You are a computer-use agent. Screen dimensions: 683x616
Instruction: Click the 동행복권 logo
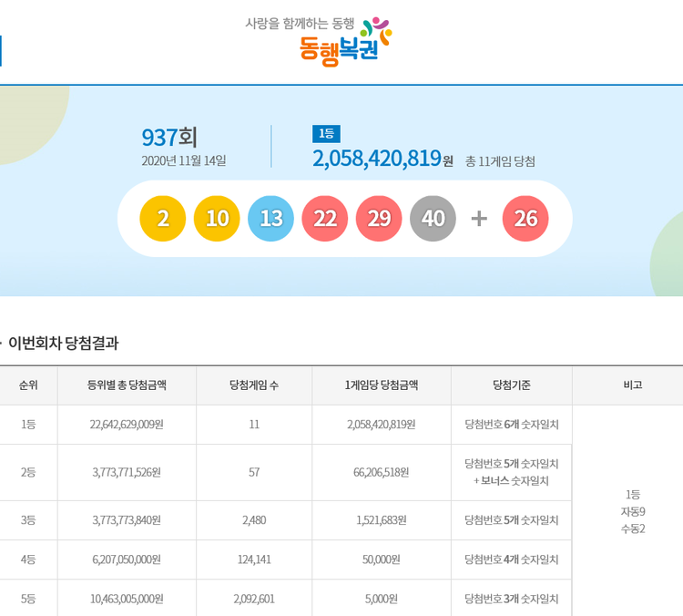[x=319, y=41]
